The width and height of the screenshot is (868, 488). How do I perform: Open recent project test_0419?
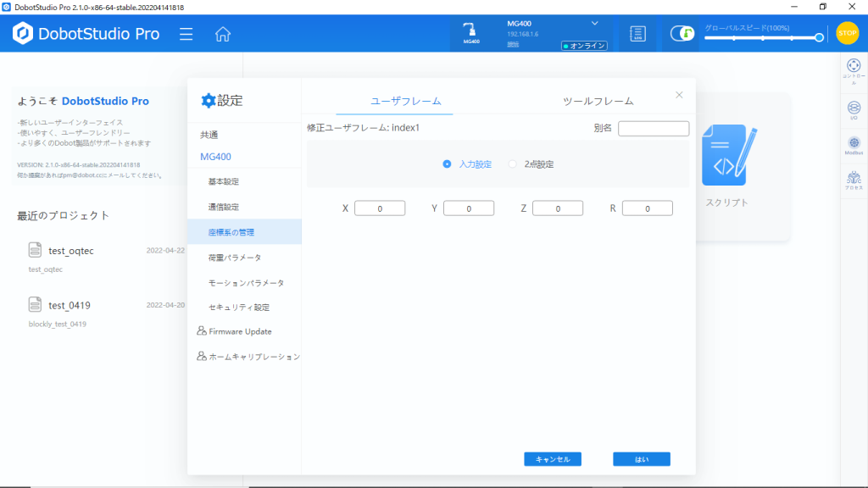(70, 305)
